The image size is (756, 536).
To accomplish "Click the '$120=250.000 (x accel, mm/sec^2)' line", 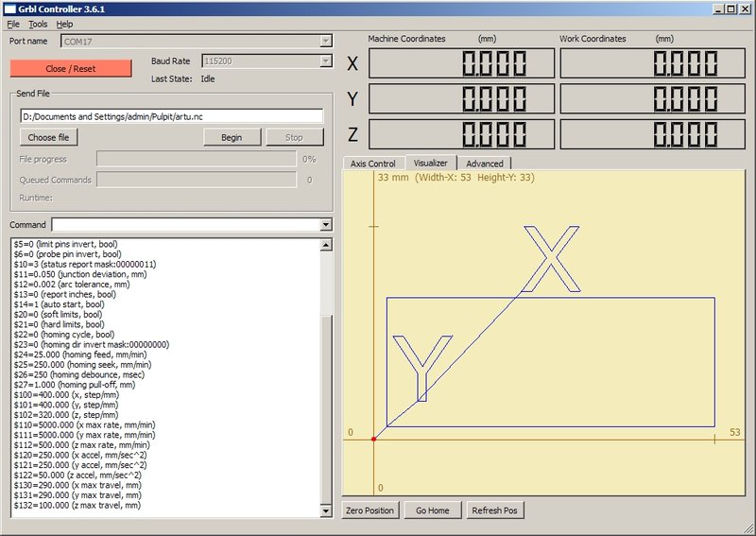I will point(80,456).
